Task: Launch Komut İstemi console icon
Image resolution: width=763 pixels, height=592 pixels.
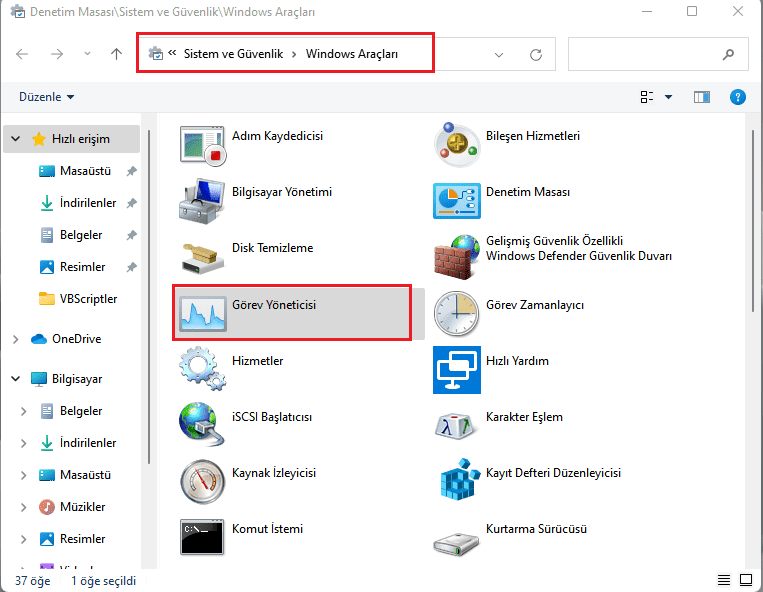Action: (x=202, y=537)
